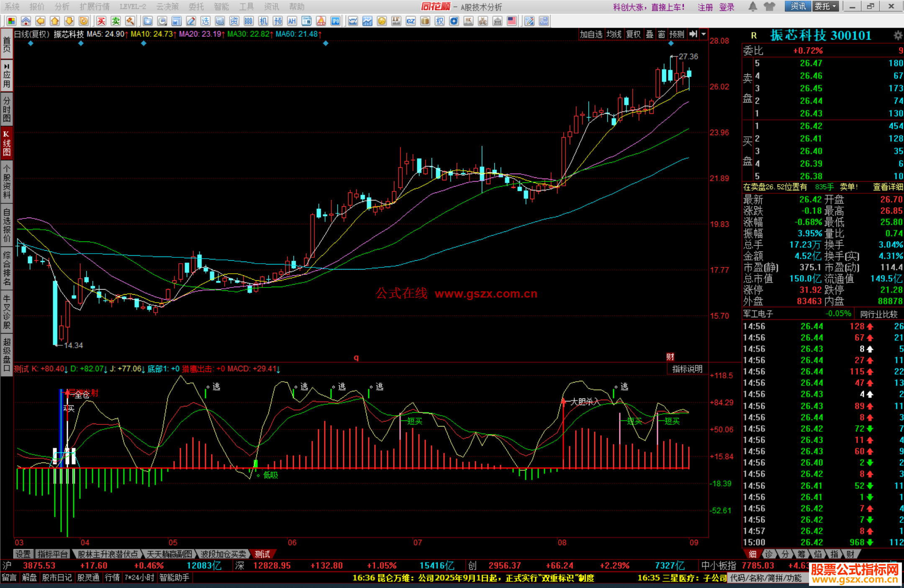This screenshot has height=588, width=904.
Task: Open the 扩展行情 menu
Action: click(94, 7)
